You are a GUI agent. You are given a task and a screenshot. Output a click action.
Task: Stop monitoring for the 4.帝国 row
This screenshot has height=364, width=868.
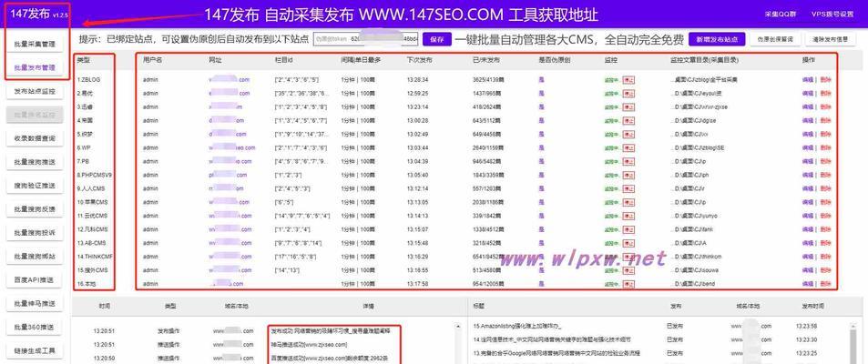click(628, 121)
